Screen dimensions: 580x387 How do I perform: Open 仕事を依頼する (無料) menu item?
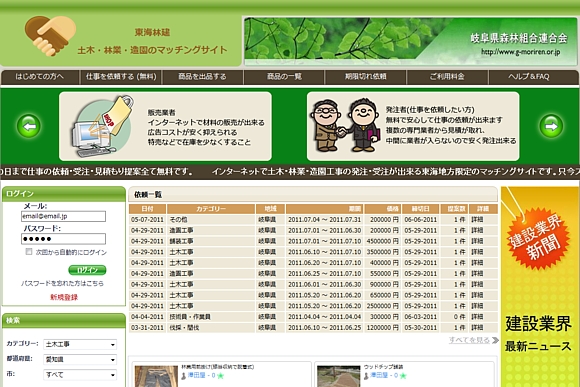121,77
